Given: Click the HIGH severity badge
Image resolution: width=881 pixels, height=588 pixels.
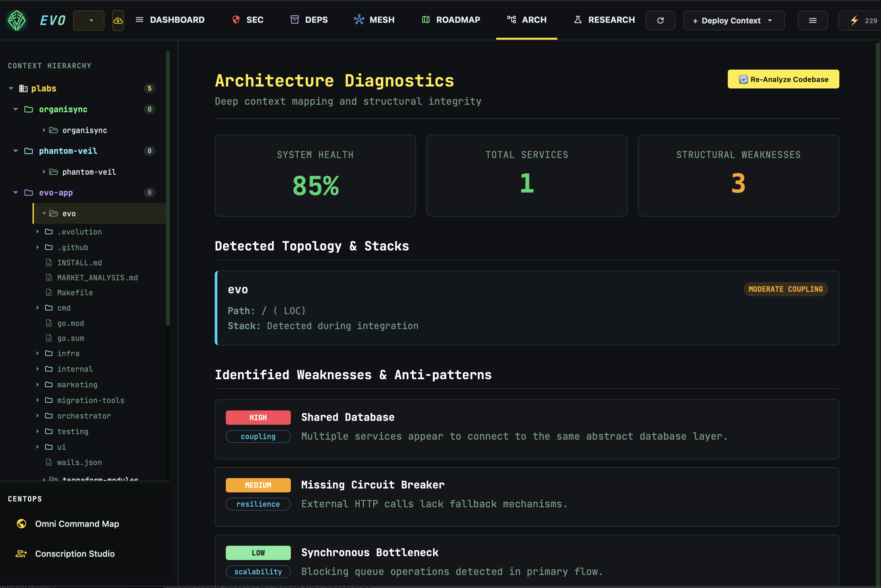Looking at the screenshot, I should [x=258, y=417].
